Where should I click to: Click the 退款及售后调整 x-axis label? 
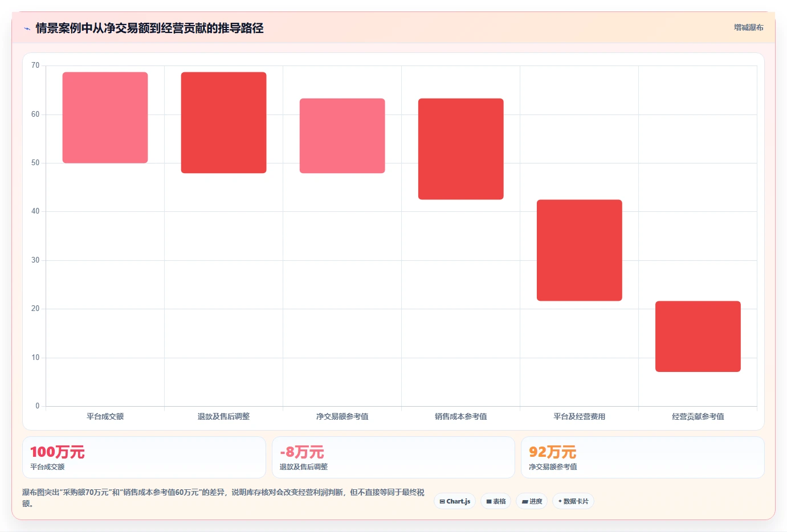point(224,416)
